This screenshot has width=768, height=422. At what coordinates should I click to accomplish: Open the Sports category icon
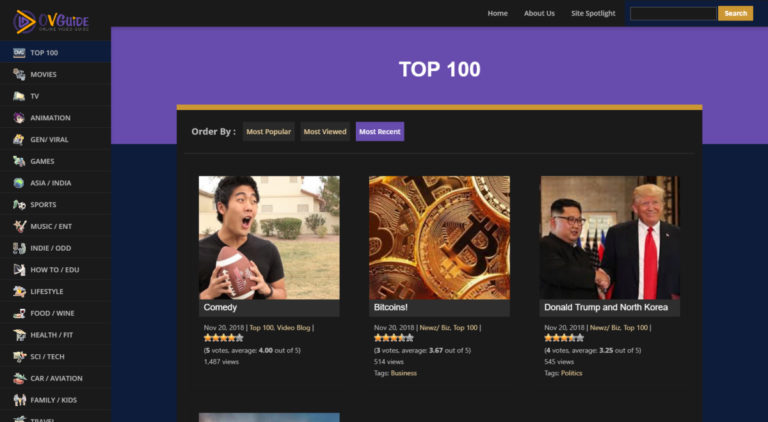tap(19, 204)
